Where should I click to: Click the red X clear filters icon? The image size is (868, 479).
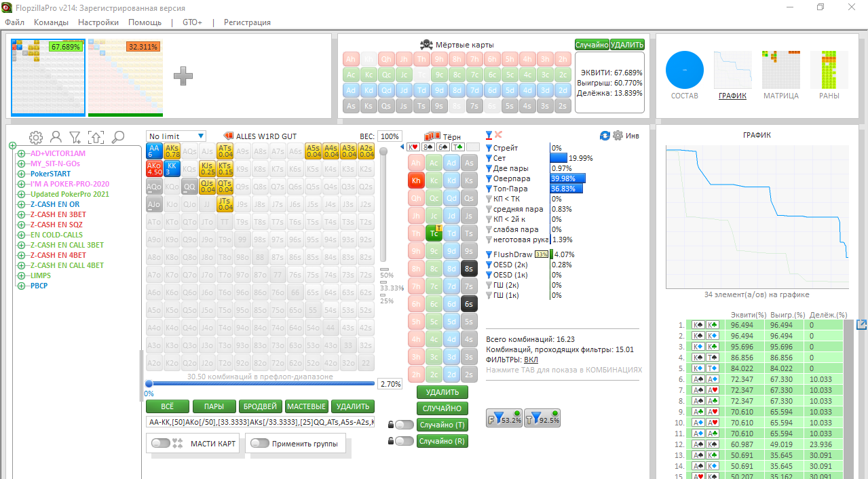498,135
